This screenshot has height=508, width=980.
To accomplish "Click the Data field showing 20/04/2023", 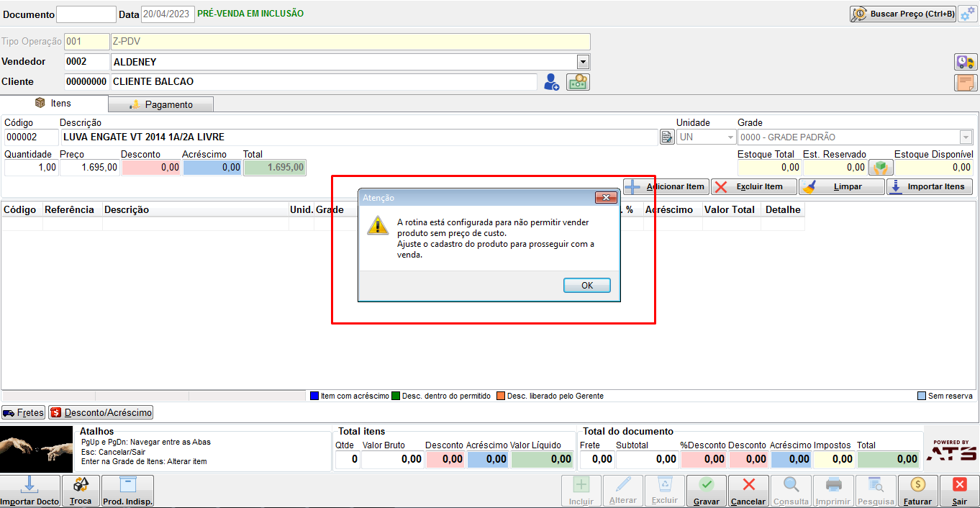I will coord(168,14).
